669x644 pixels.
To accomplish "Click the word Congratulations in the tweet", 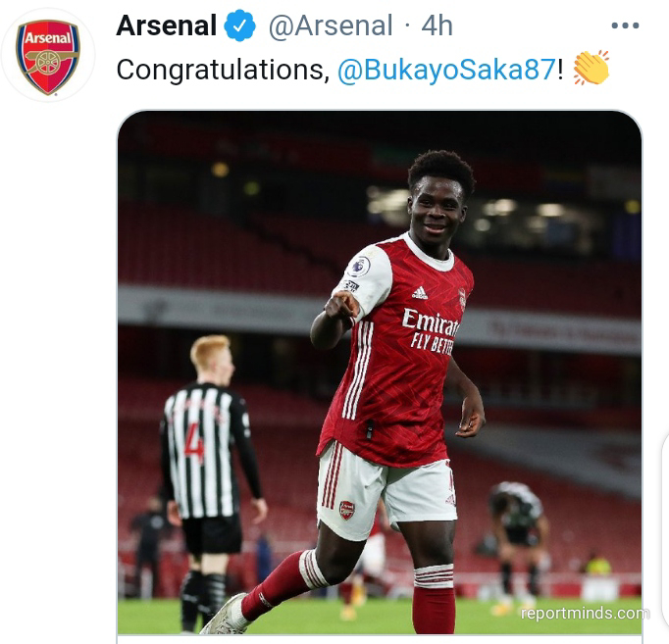I will click(223, 70).
